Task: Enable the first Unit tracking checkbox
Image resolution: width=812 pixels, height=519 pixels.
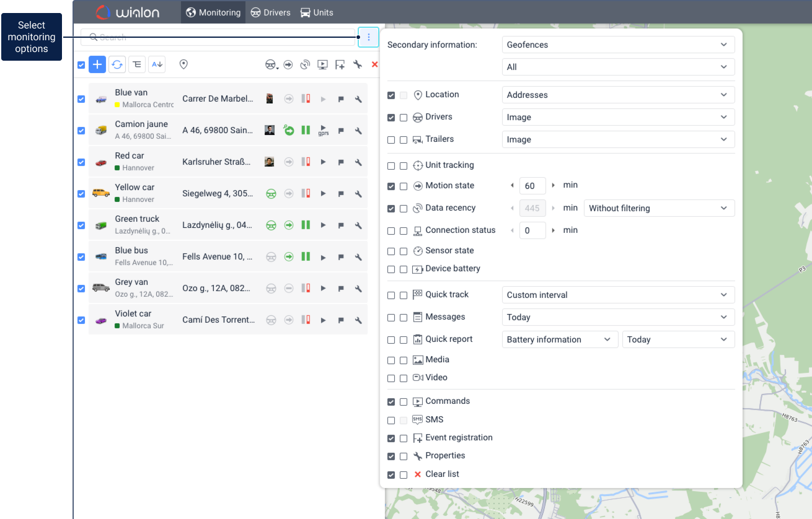Action: coord(391,166)
